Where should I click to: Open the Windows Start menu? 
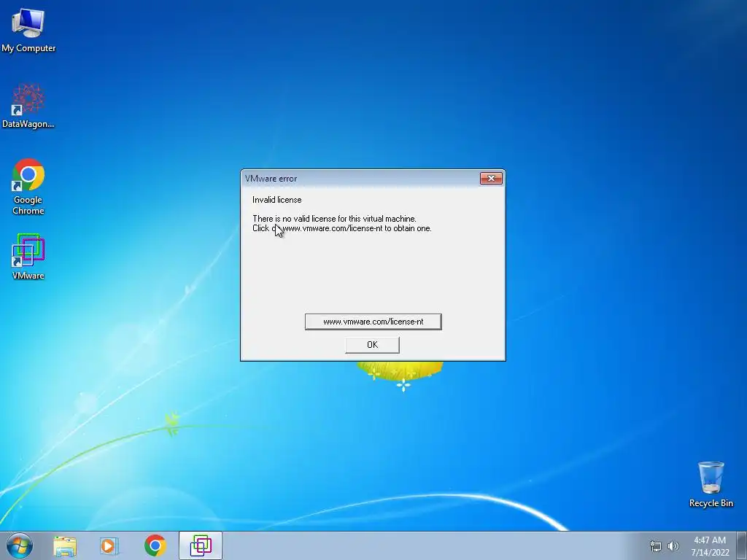20,545
